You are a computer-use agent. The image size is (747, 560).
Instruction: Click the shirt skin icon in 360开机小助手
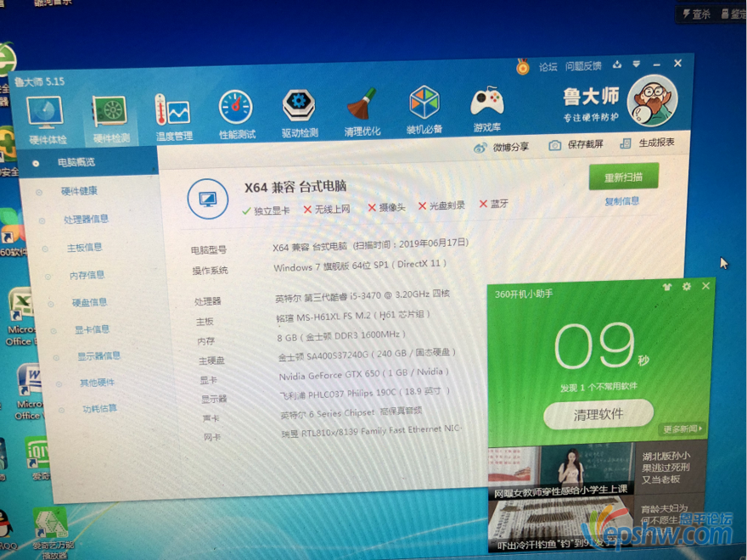coord(667,287)
